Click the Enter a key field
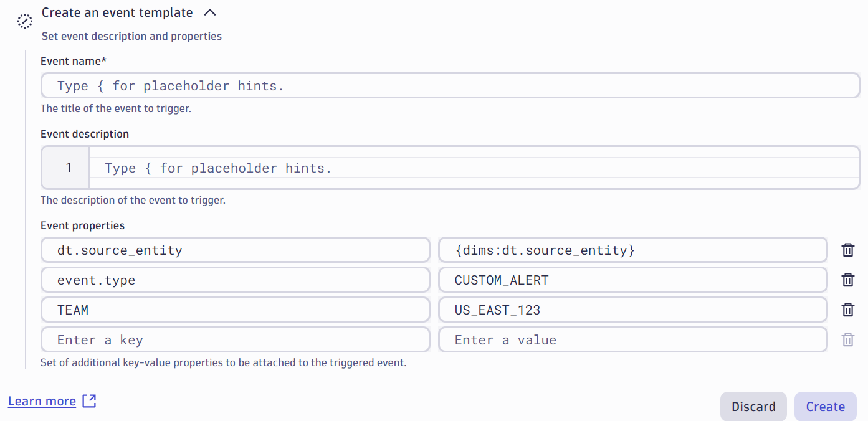Image resolution: width=868 pixels, height=421 pixels. (235, 339)
